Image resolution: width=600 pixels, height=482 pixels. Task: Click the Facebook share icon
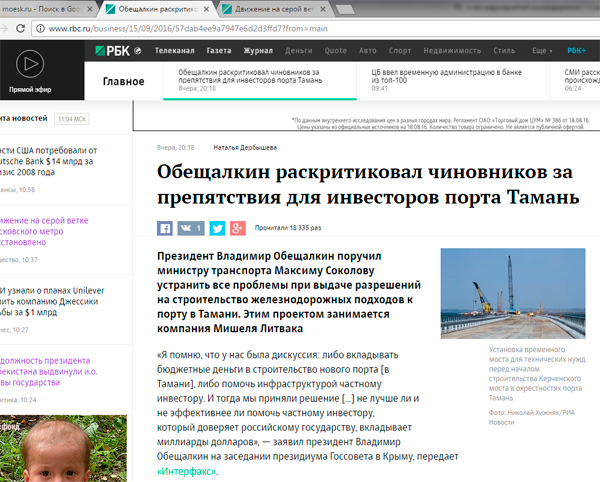coord(166,228)
